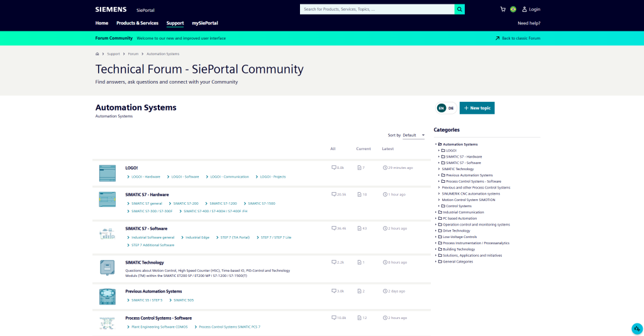Open the shopping cart icon
This screenshot has height=336, width=644.
[x=502, y=9]
